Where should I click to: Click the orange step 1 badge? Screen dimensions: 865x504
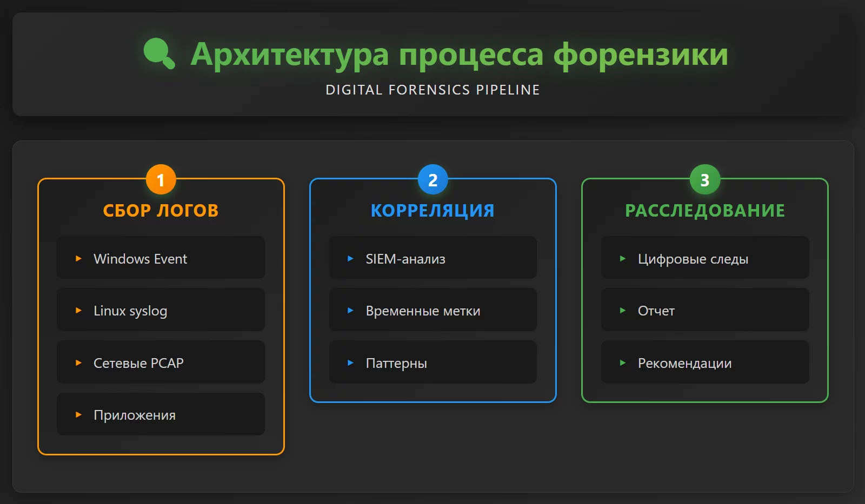click(x=161, y=179)
